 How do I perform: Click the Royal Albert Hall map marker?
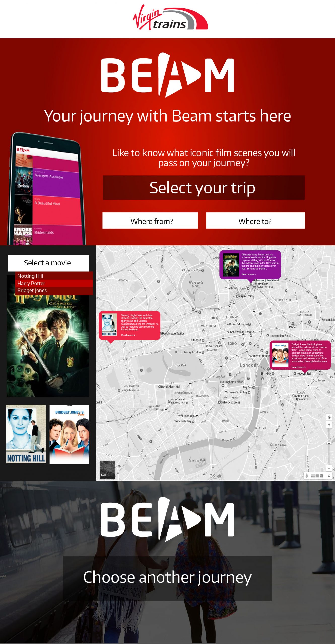[160, 387]
